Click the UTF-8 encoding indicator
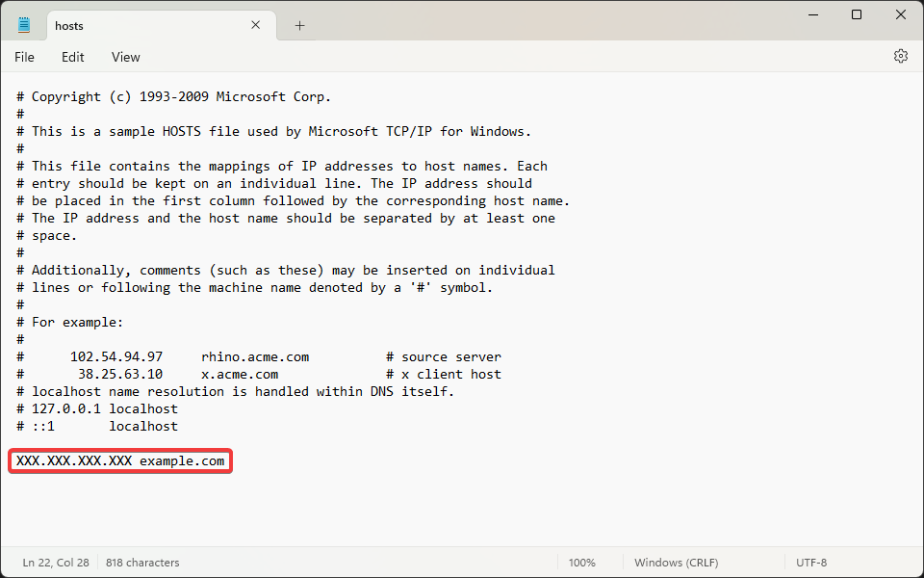 (x=811, y=563)
